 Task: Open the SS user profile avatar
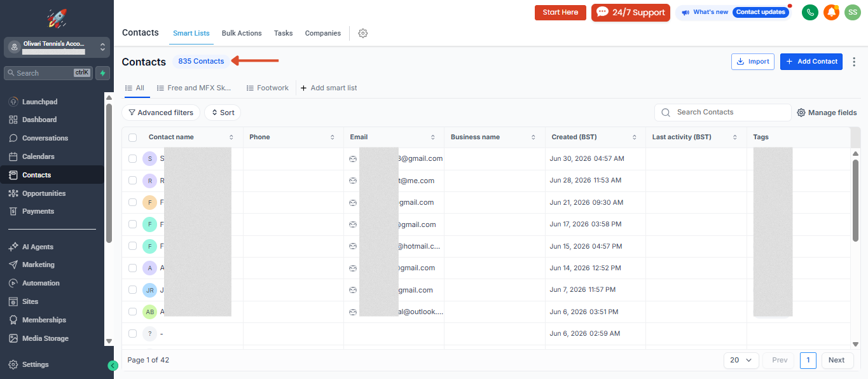[853, 12]
